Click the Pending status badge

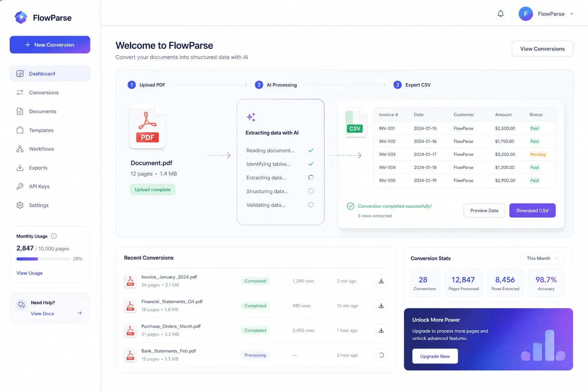(538, 154)
